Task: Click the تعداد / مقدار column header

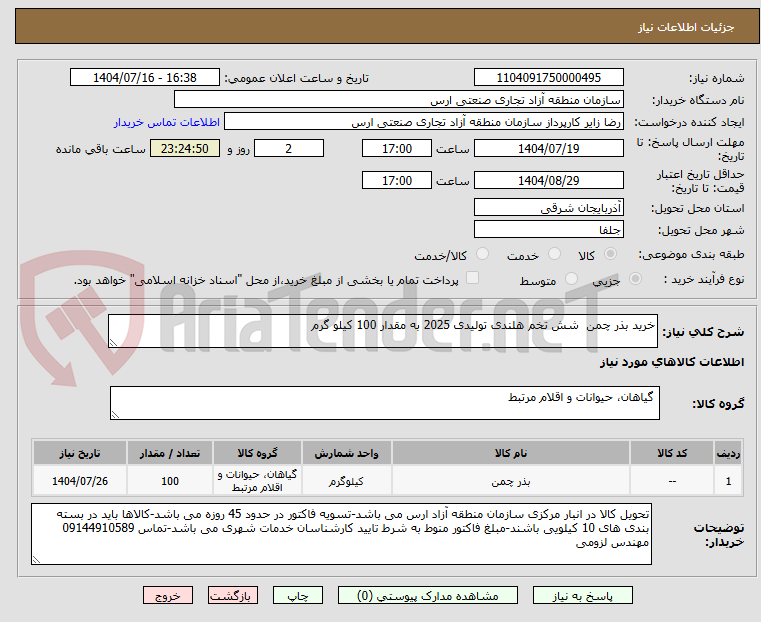Action: click(170, 453)
